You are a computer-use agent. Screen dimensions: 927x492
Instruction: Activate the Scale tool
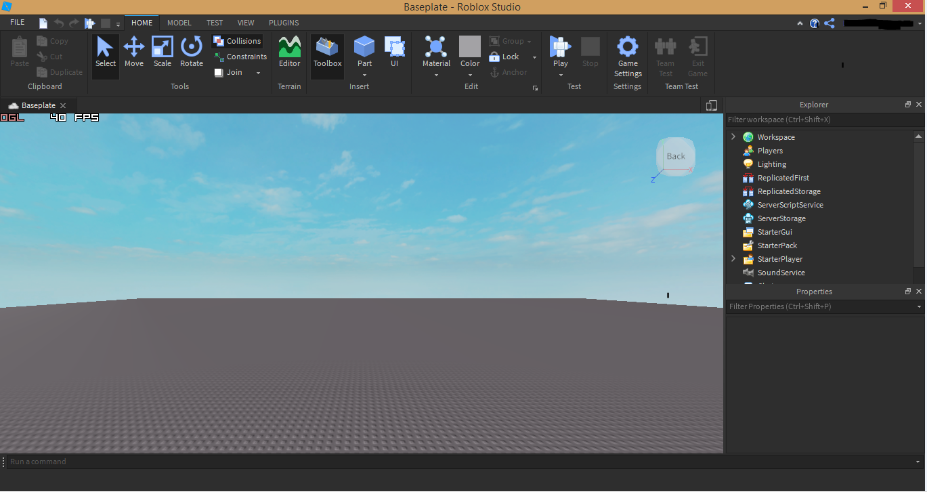(162, 52)
